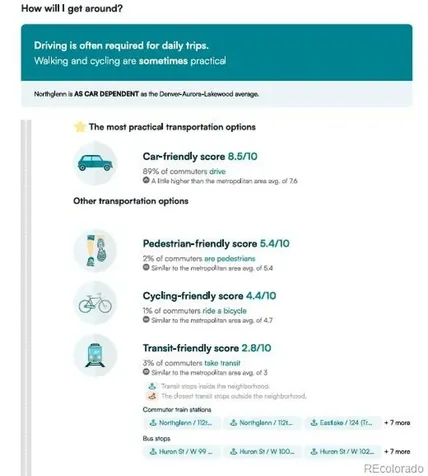This screenshot has height=476, width=428.
Task: Open the 'drive' commuters link
Action: pos(217,171)
